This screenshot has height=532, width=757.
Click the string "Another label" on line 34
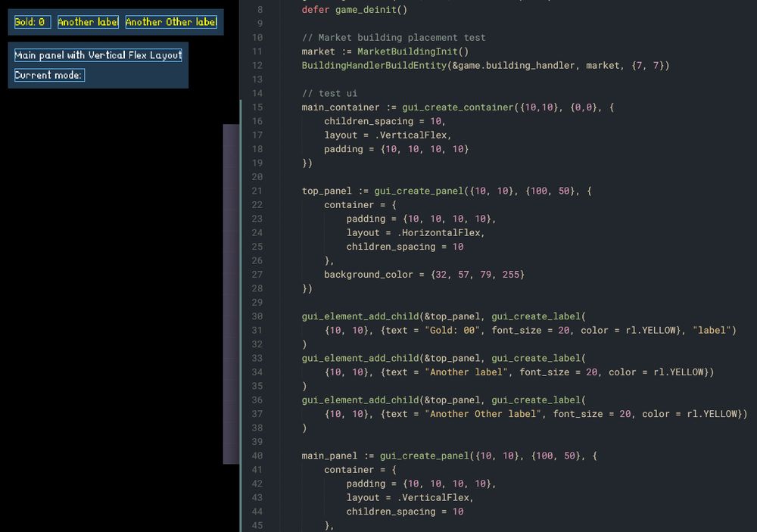[466, 372]
